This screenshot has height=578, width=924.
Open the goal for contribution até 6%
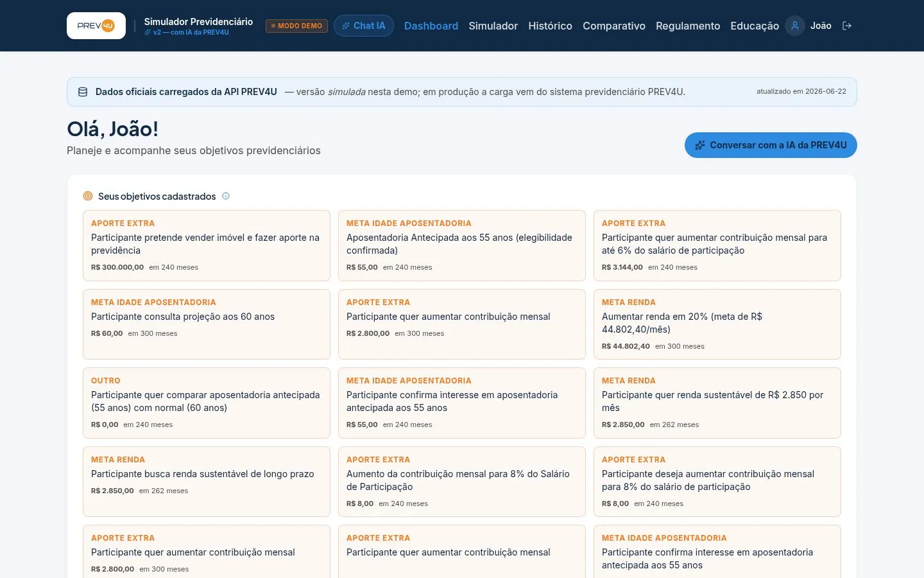717,245
